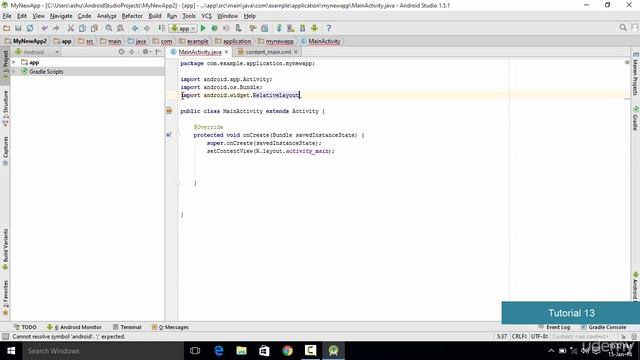This screenshot has height=360, width=640.
Task: Close the content_main.xml tab
Action: (x=296, y=52)
